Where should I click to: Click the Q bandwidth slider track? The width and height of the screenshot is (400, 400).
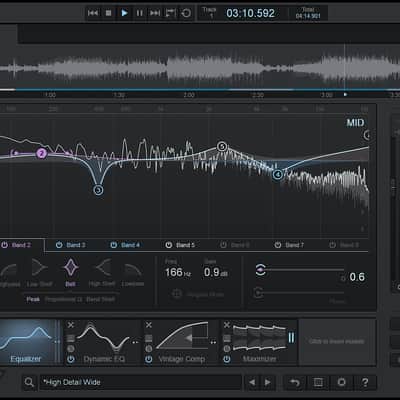tap(300, 270)
